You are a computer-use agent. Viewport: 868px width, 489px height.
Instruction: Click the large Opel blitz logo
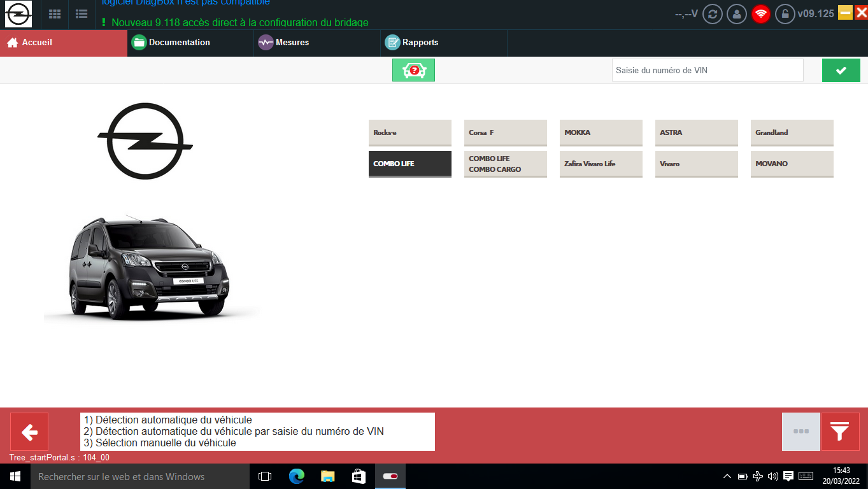click(145, 141)
